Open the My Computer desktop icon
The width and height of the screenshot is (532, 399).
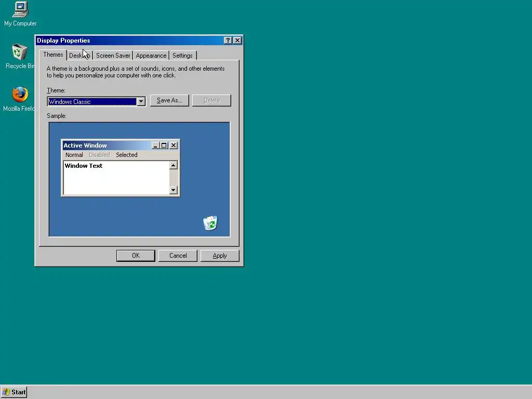click(x=20, y=14)
